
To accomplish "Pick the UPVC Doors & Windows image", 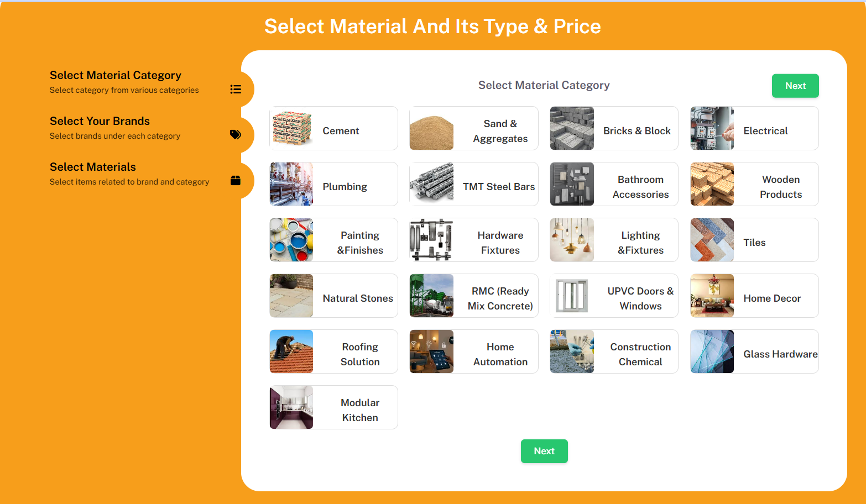I will (572, 296).
